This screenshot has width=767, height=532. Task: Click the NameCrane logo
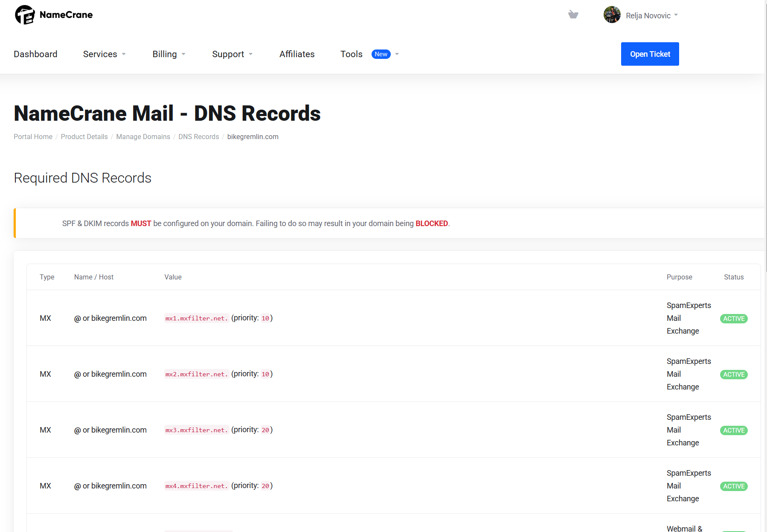coord(54,15)
